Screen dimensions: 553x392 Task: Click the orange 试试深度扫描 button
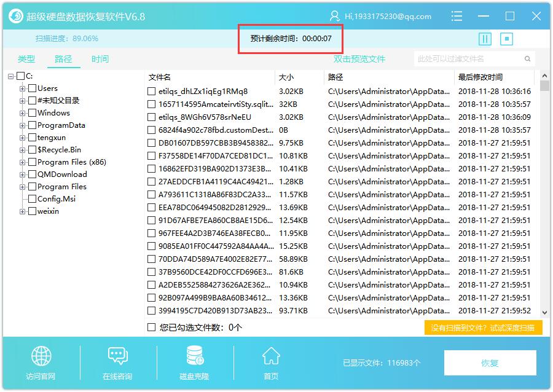click(x=483, y=328)
